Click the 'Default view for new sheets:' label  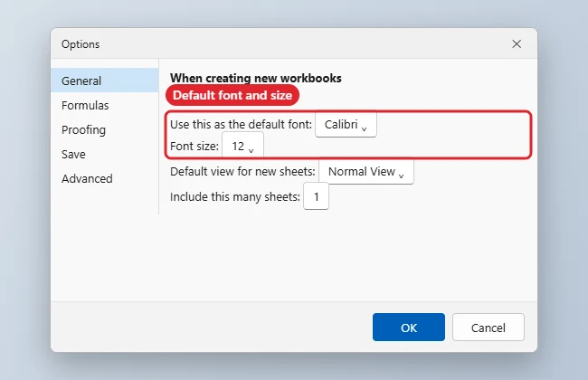[242, 171]
